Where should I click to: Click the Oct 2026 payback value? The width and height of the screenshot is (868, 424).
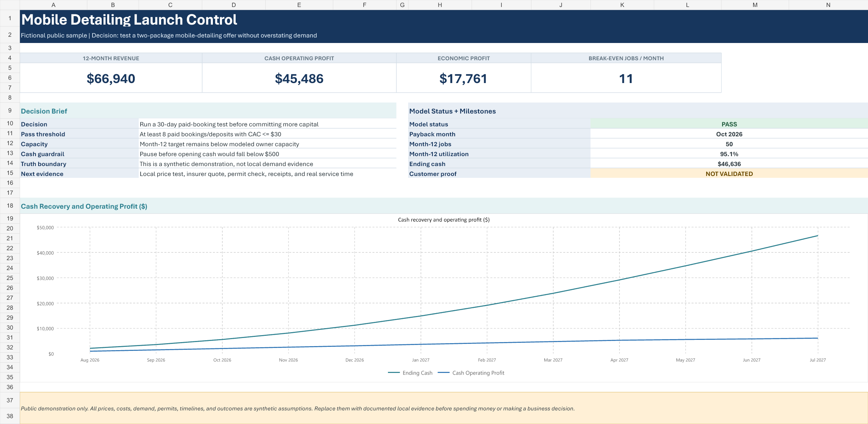[x=729, y=134]
